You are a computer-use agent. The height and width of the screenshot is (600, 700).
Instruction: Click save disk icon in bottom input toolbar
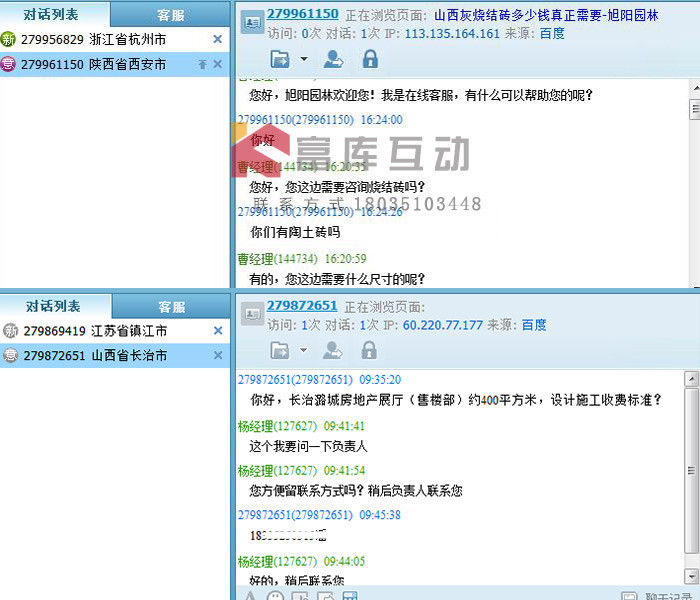[x=350, y=596]
